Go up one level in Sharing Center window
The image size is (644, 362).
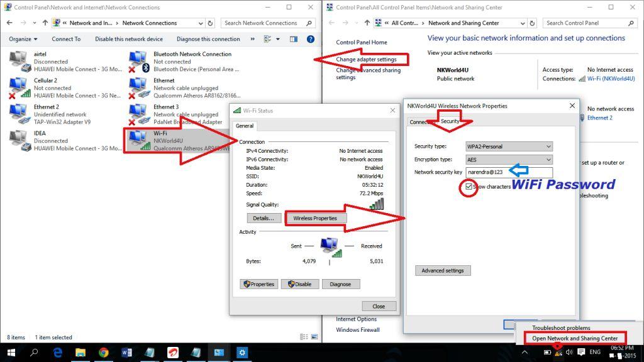click(x=367, y=23)
